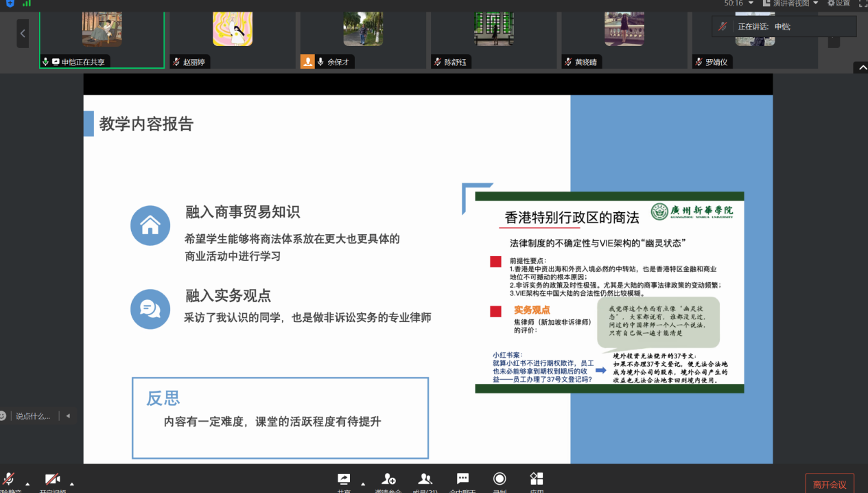Open 设置 settings at top right
Viewport: 868px width, 493px height.
(838, 3)
